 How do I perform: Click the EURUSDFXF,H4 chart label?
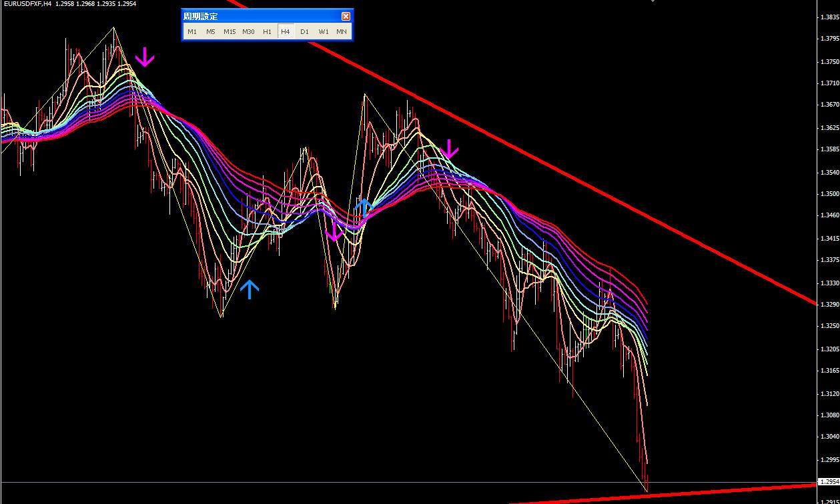[26, 3]
